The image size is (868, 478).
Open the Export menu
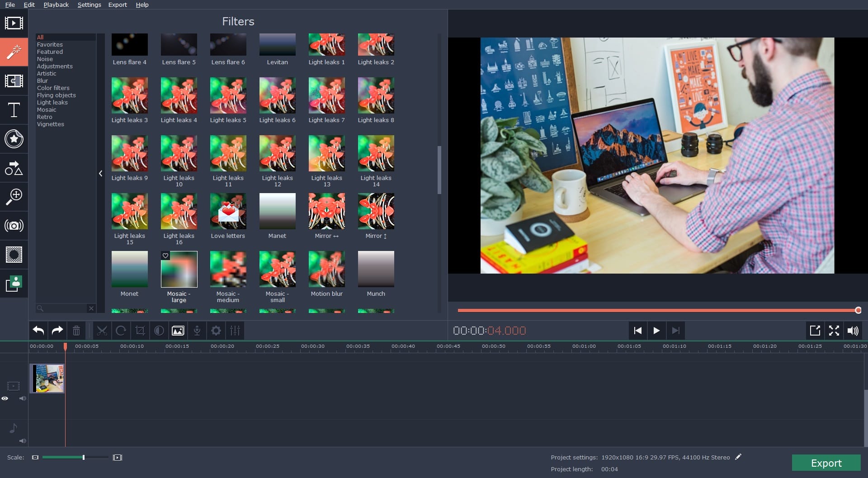pyautogui.click(x=117, y=5)
